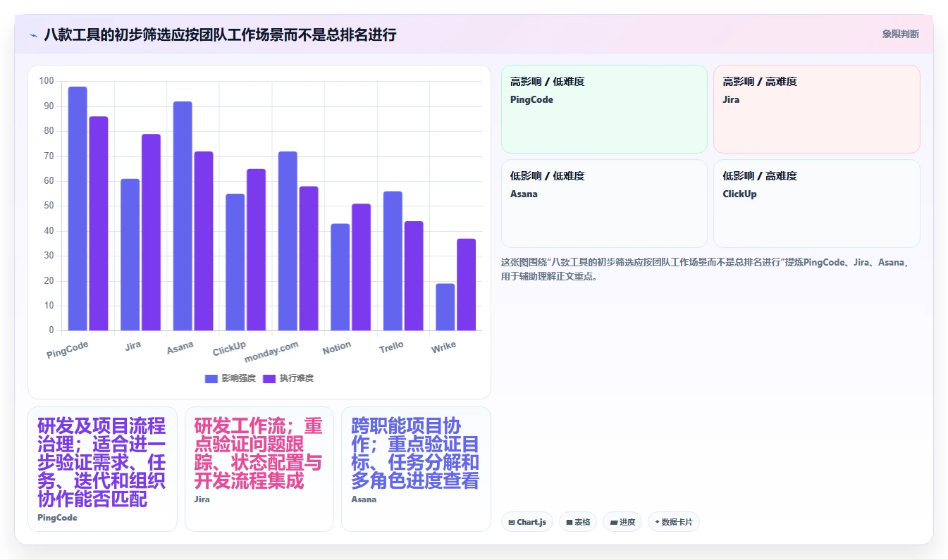Viewport: 948px width, 560px height.
Task: Click the y-axis value 100
Action: point(47,81)
